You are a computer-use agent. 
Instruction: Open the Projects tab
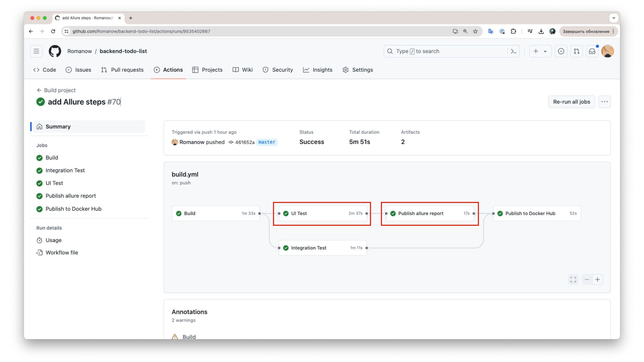tap(207, 70)
